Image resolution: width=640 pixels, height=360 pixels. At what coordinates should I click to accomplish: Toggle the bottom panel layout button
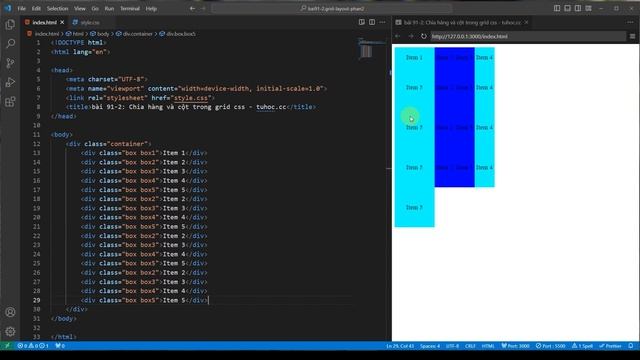(567, 8)
